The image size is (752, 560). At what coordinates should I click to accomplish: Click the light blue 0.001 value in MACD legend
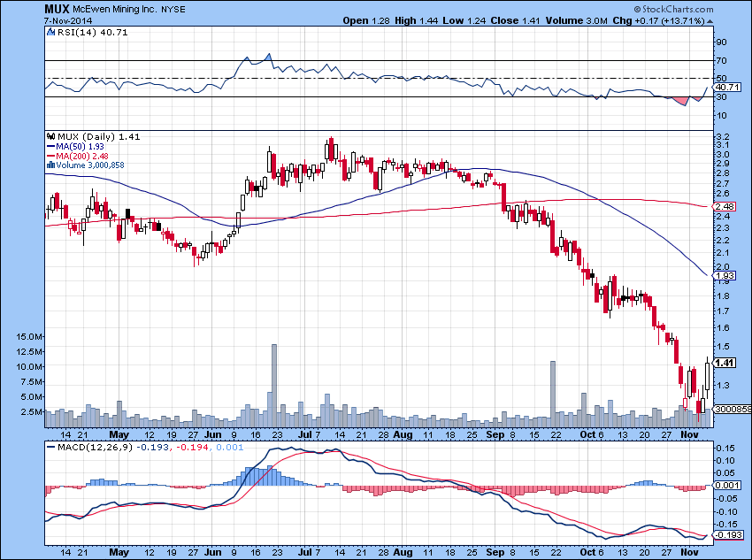point(230,448)
